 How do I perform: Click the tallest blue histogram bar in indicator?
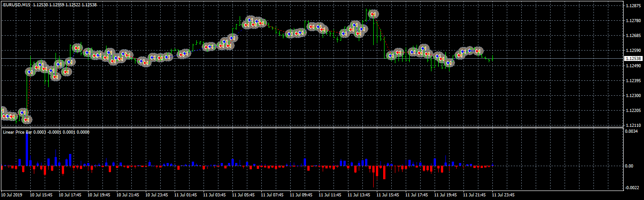tap(27, 150)
